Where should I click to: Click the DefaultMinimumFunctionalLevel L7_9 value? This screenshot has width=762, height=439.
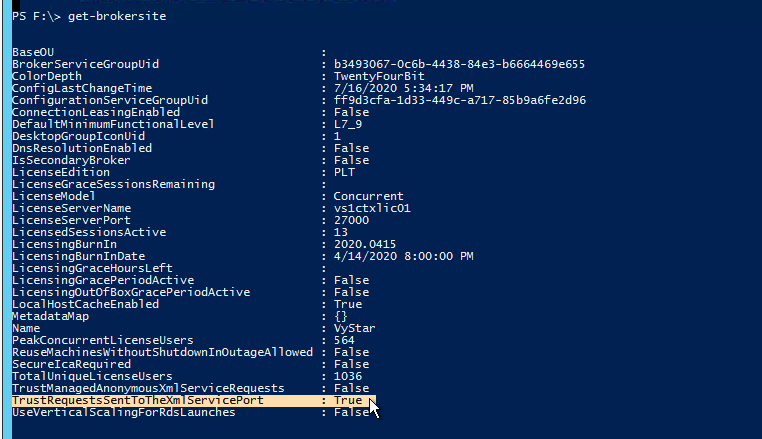(348, 124)
